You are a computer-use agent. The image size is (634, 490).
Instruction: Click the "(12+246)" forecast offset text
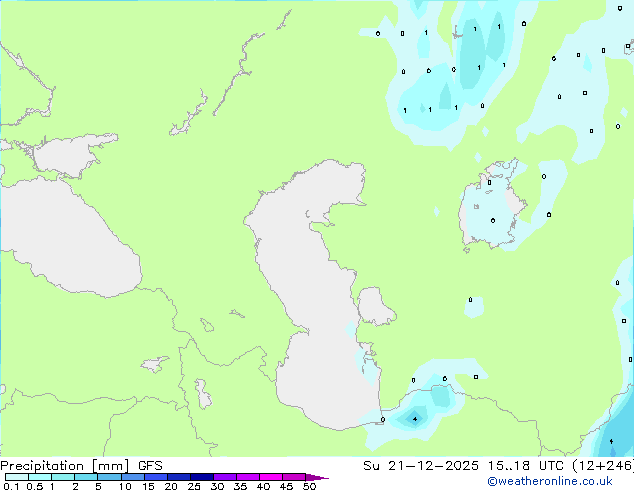click(603, 466)
